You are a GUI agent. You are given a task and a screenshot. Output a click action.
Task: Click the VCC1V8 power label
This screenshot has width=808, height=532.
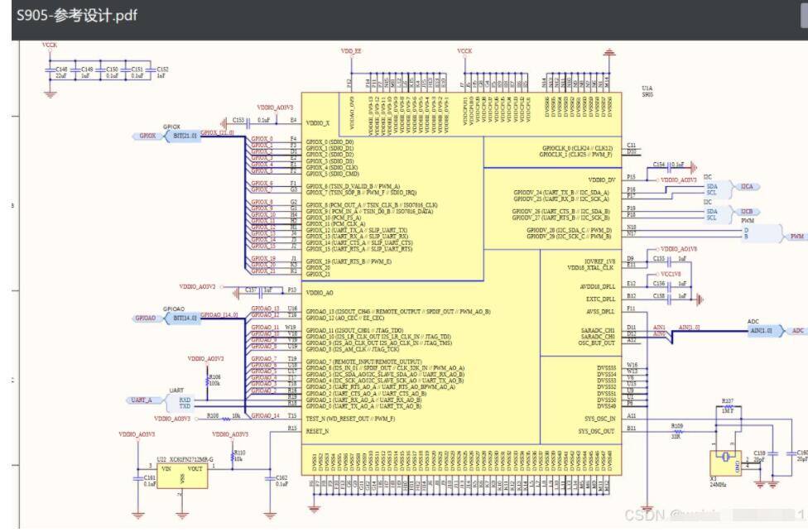point(671,275)
